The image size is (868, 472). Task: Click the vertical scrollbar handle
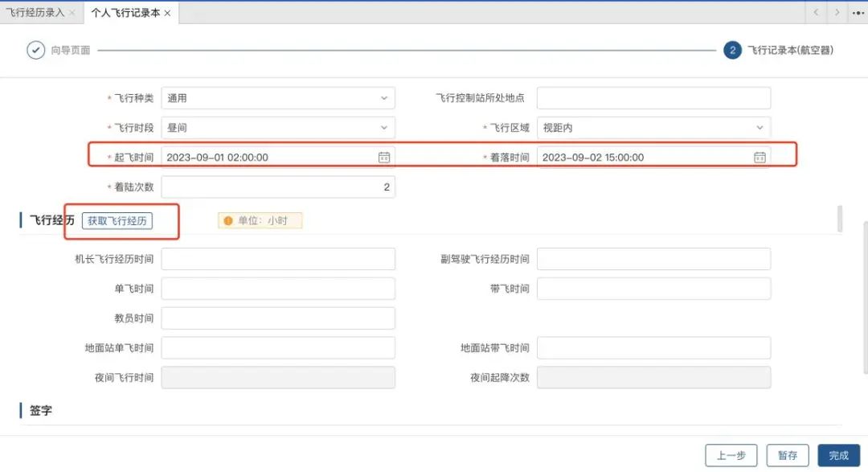[840, 219]
